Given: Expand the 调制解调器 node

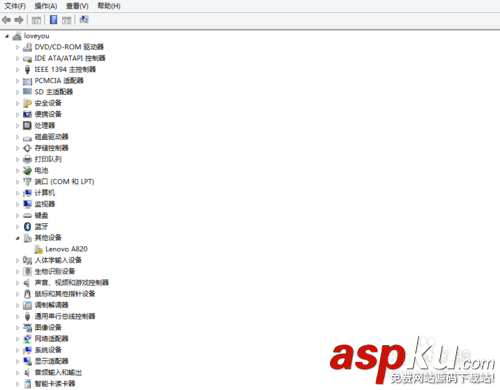Looking at the screenshot, I should point(17,305).
